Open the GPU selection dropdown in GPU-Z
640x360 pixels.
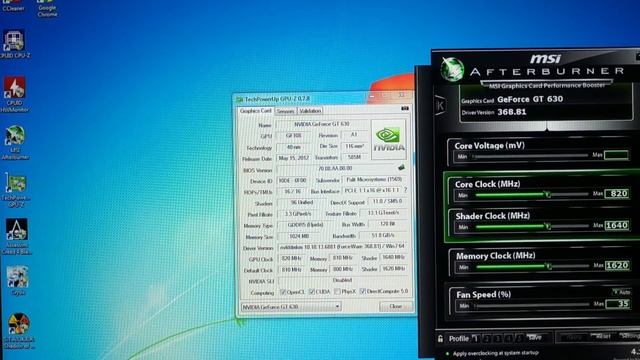pyautogui.click(x=291, y=307)
